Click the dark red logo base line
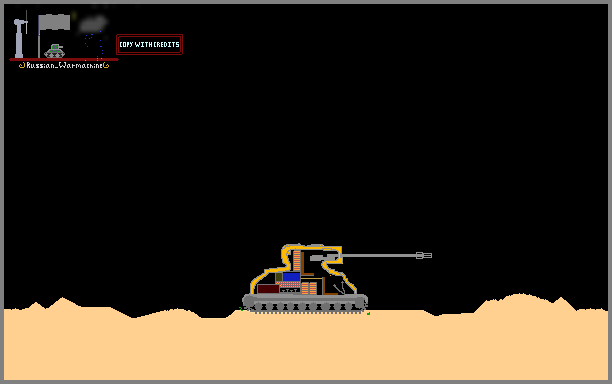Screen dimensions: 612x384 (64, 59)
